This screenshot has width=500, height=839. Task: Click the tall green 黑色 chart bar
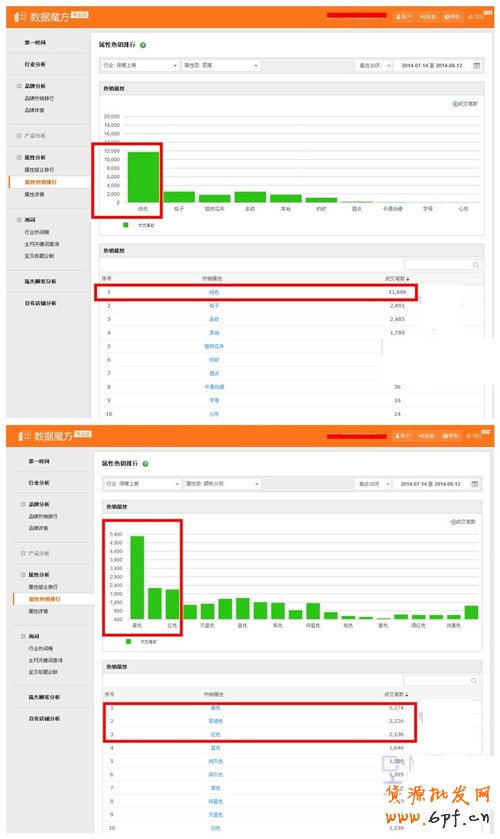tap(137, 577)
